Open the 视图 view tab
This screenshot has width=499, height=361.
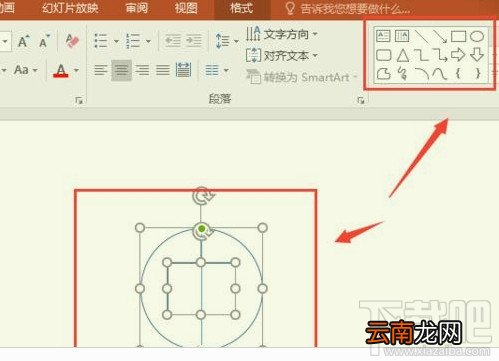click(x=186, y=8)
